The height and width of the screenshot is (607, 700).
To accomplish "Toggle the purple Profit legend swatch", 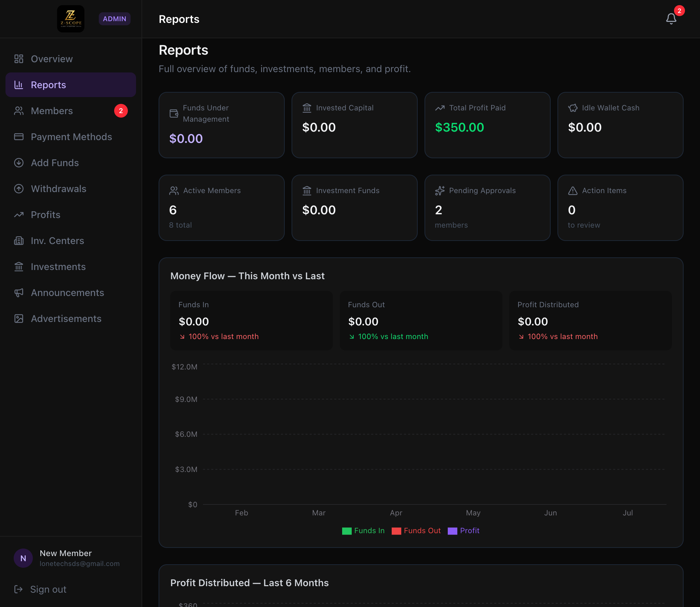I will click(453, 531).
